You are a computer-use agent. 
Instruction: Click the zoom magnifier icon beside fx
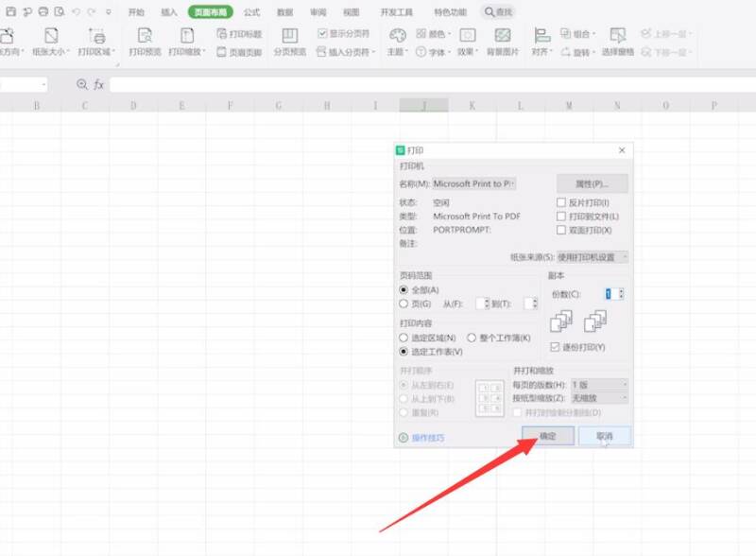[82, 84]
